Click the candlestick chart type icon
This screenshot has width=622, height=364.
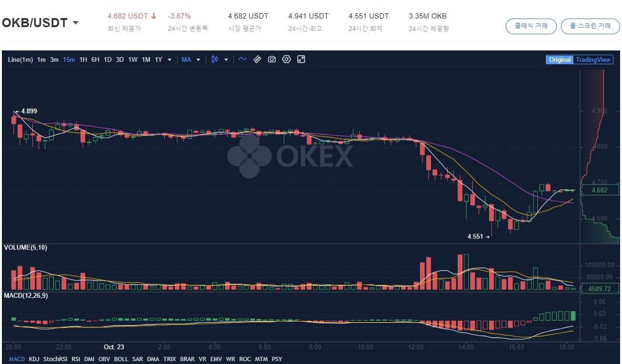pyautogui.click(x=215, y=59)
